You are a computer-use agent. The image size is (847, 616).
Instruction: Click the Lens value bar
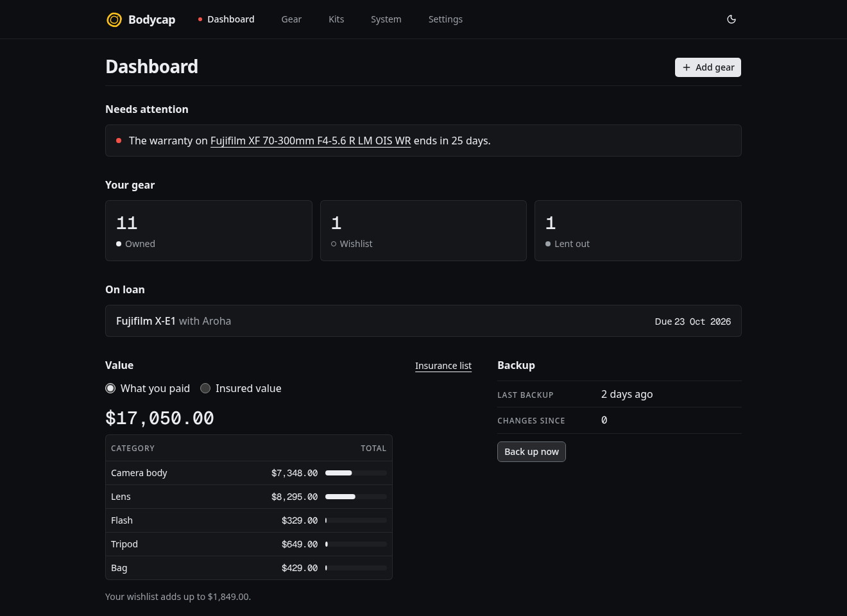(x=356, y=497)
